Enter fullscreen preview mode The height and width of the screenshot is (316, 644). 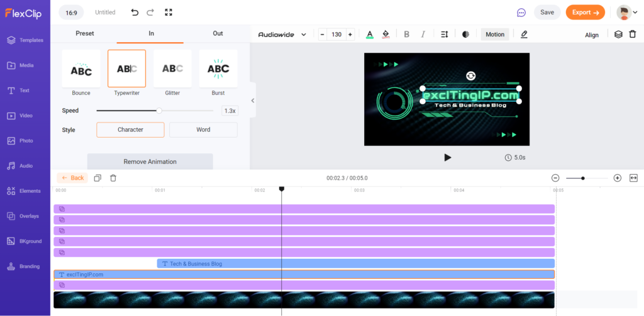click(x=169, y=13)
